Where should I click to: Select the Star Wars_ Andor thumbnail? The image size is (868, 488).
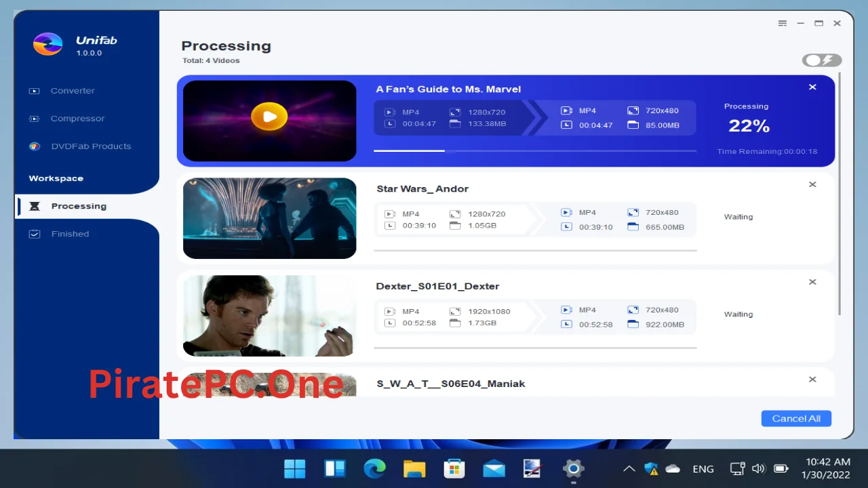pos(269,218)
